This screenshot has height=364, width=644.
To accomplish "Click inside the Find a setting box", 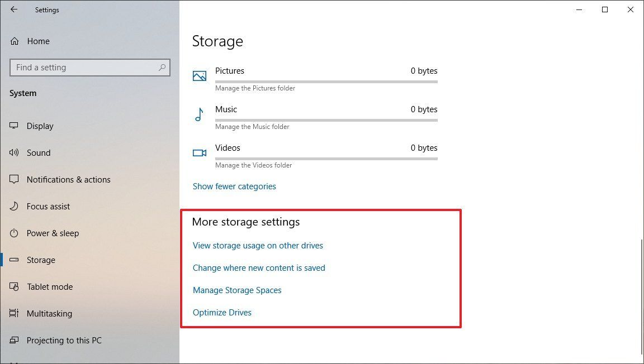I will coord(89,67).
